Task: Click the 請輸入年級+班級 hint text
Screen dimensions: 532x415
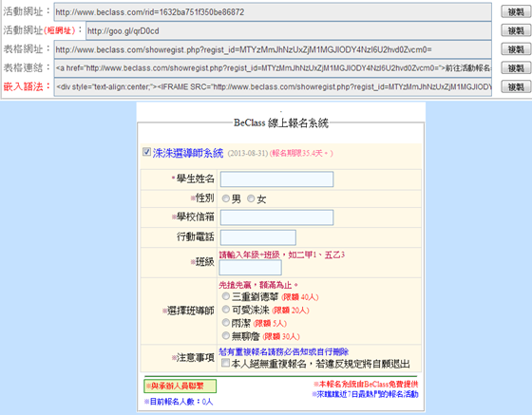Action: (281, 255)
